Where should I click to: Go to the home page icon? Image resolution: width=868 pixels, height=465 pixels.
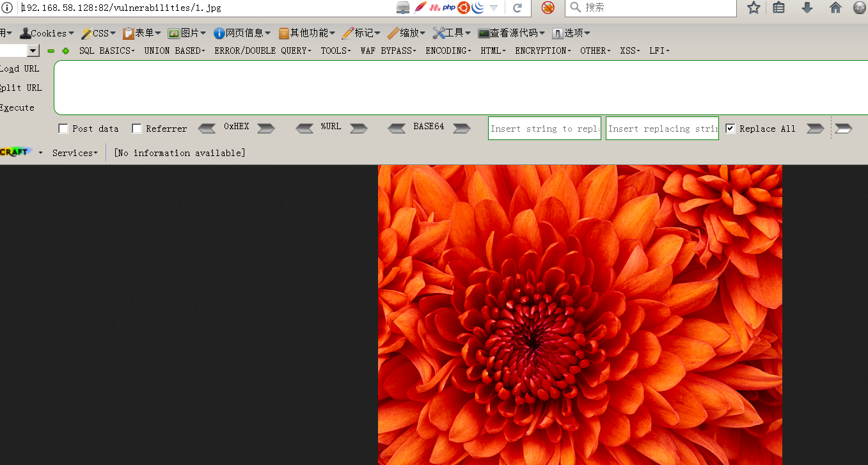[x=835, y=8]
